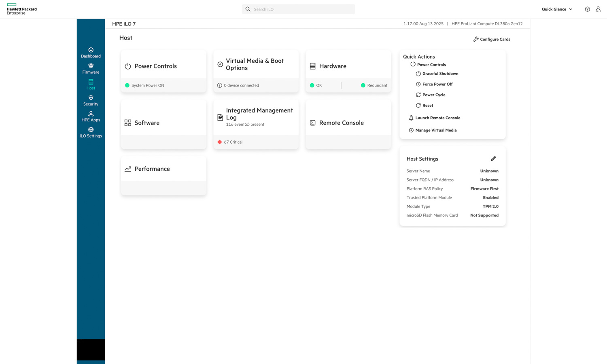Click the Power Cycle action

point(433,95)
